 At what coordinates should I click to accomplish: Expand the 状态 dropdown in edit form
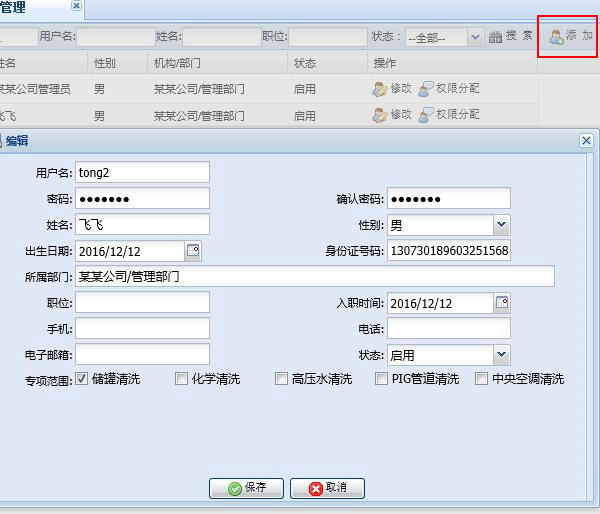coord(501,355)
